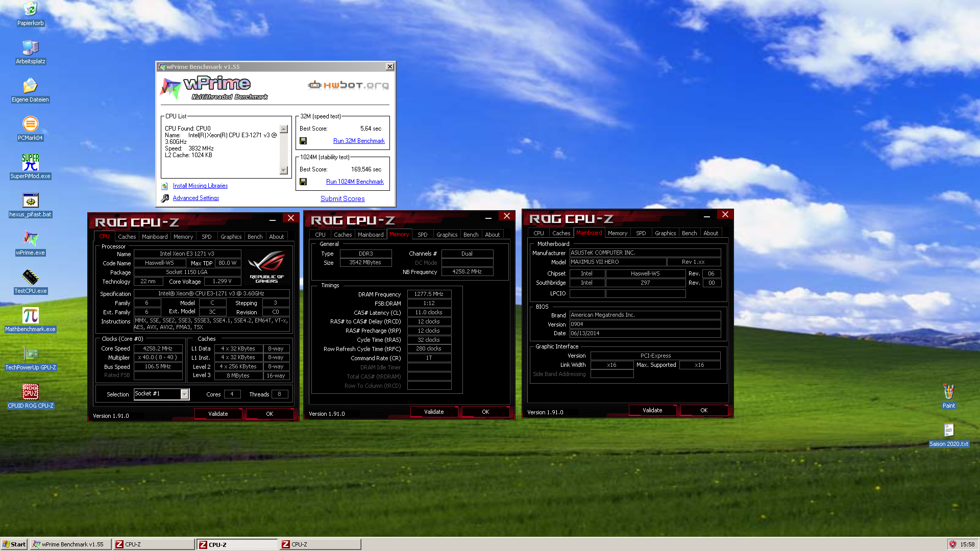This screenshot has height=551, width=980.
Task: Open Bench tab in right CPU-Z window
Action: point(690,233)
